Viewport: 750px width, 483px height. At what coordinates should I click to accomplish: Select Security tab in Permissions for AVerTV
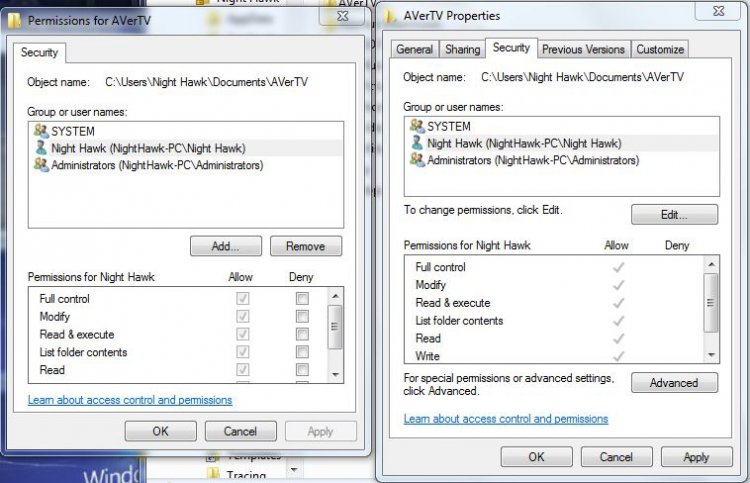39,53
